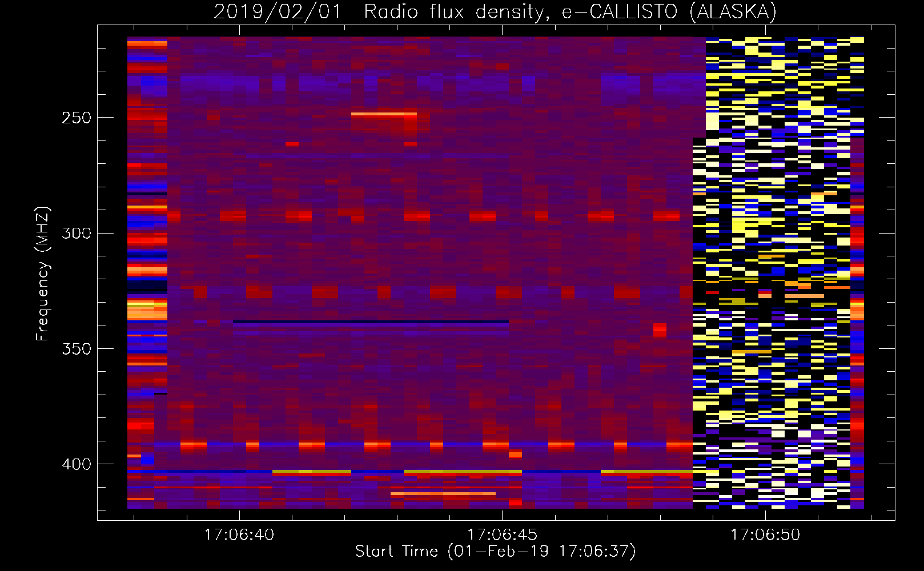The width and height of the screenshot is (924, 571).
Task: Click the bright orange burst near 250 MHz
Action: (384, 114)
